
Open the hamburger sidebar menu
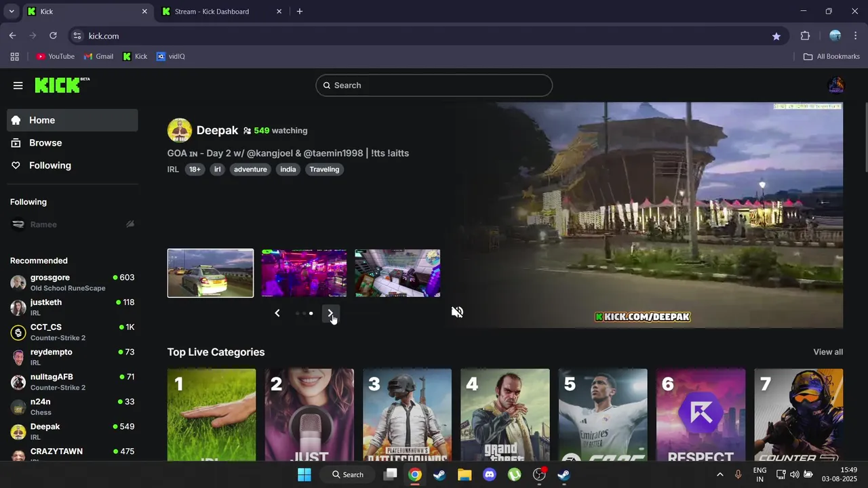click(x=18, y=85)
